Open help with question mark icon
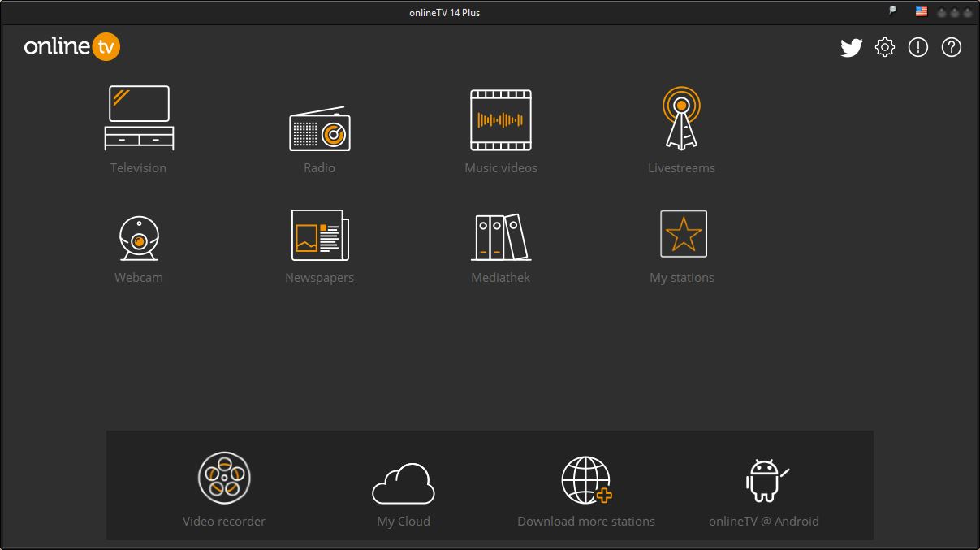980x550 pixels. coord(951,48)
